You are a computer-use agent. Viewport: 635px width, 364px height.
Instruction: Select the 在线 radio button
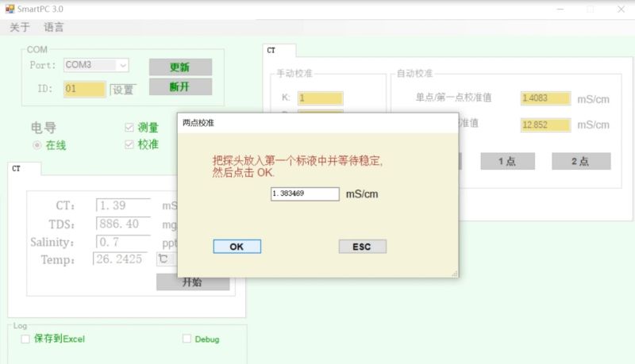(37, 145)
